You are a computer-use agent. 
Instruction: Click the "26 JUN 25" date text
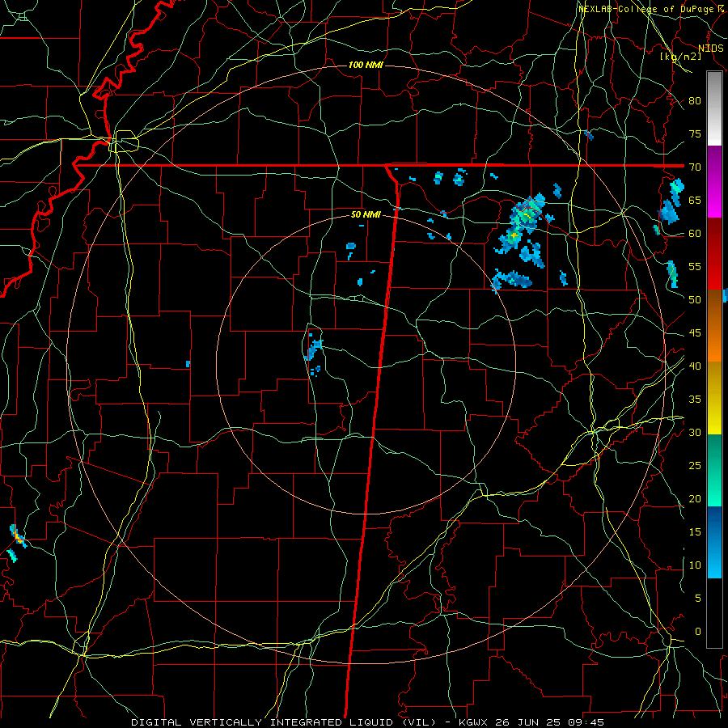(528, 722)
